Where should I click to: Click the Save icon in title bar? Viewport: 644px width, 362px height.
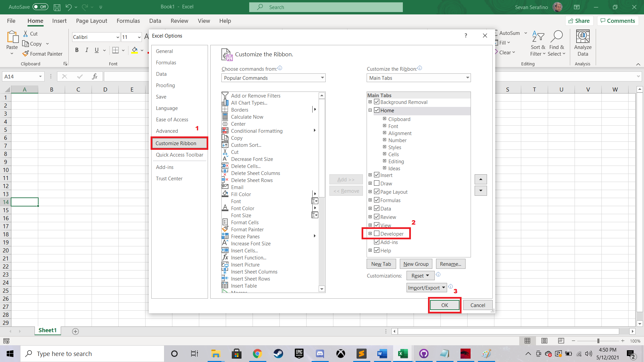(x=57, y=7)
